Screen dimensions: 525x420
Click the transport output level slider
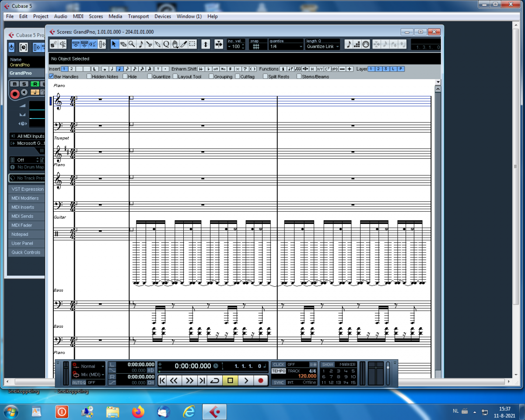[388, 372]
